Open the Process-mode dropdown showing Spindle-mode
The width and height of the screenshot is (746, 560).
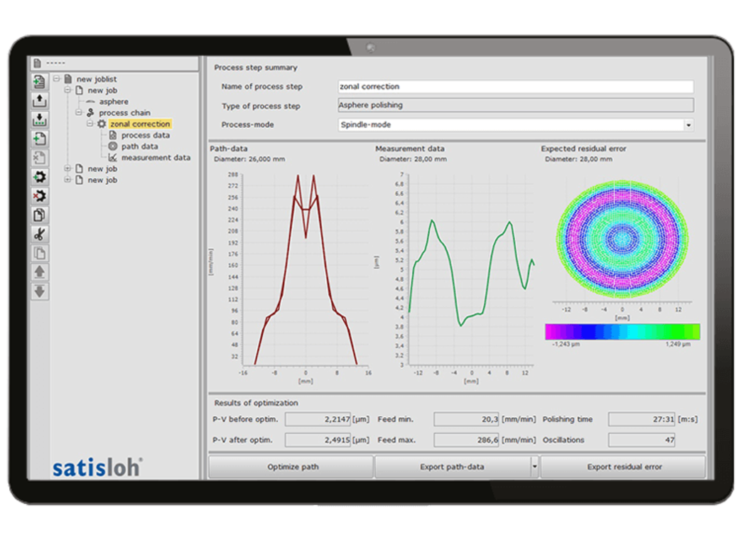tap(687, 124)
